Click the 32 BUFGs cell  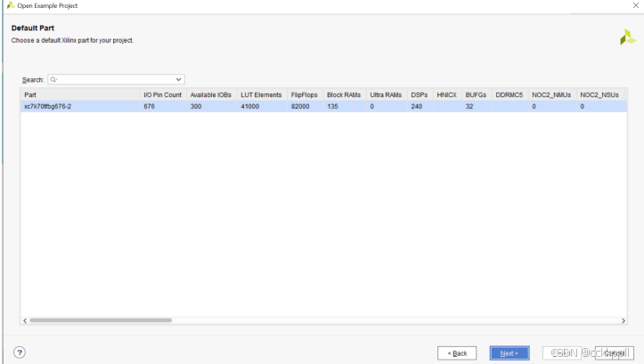(477, 106)
